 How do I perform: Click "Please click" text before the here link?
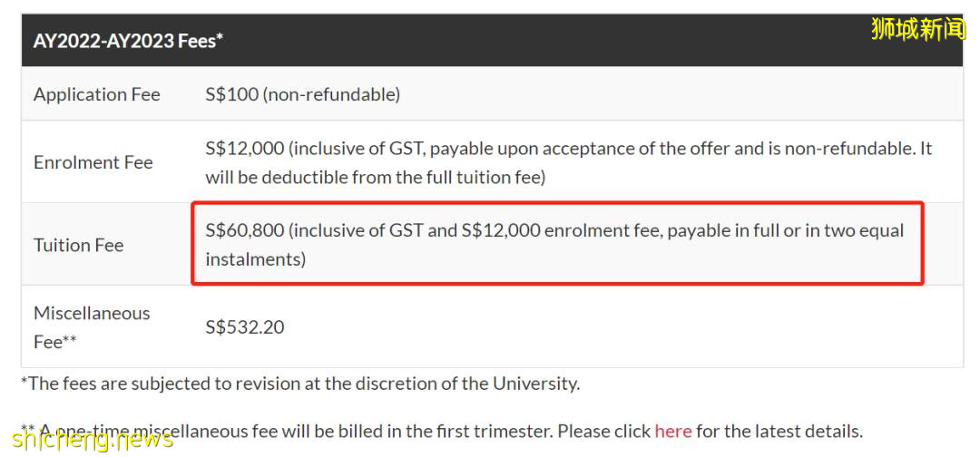point(603,431)
